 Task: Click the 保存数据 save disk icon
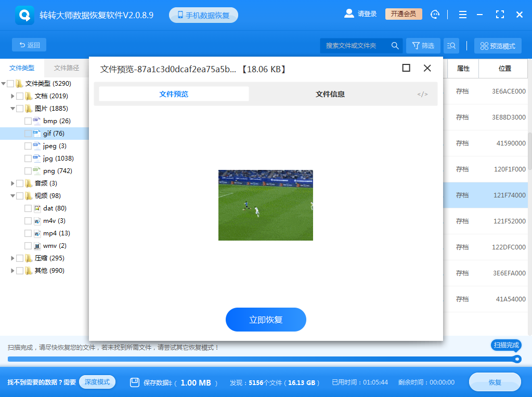[135, 382]
